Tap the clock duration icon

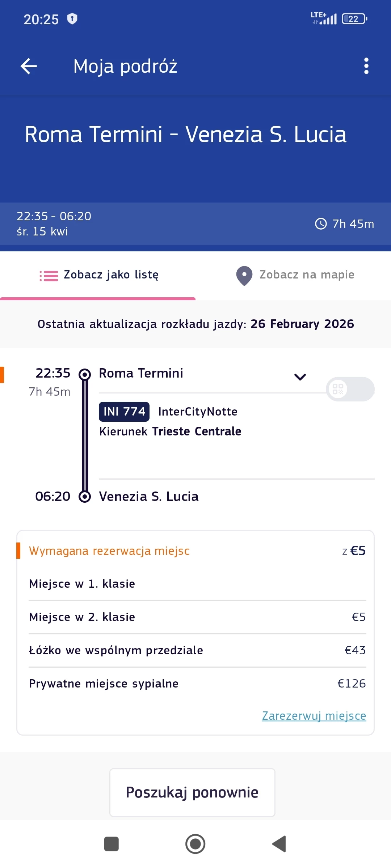321,224
